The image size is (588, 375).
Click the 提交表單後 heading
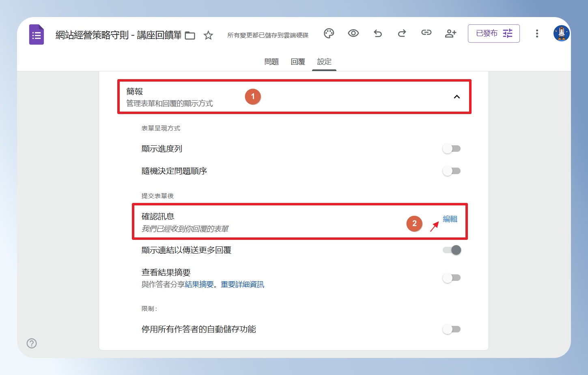(x=157, y=196)
